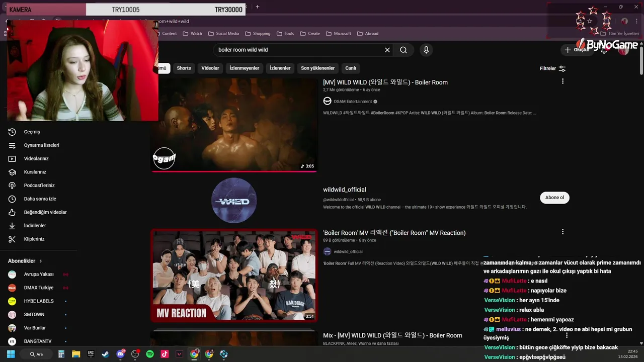
Task: Open OBS Studio from the taskbar
Action: point(135,354)
